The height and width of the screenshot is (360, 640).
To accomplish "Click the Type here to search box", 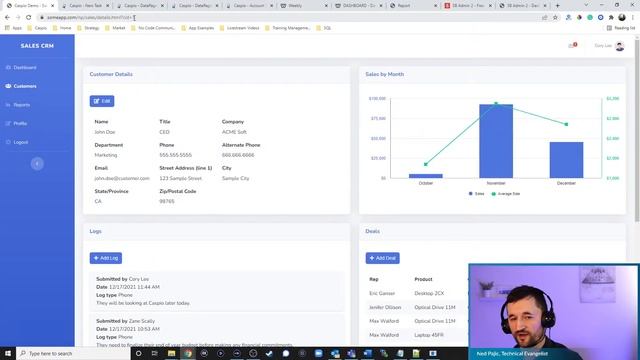I will click(73, 353).
